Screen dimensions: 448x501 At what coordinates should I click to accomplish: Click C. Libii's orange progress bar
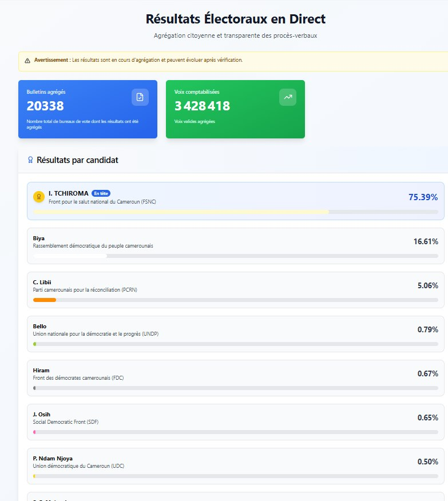coord(236,300)
